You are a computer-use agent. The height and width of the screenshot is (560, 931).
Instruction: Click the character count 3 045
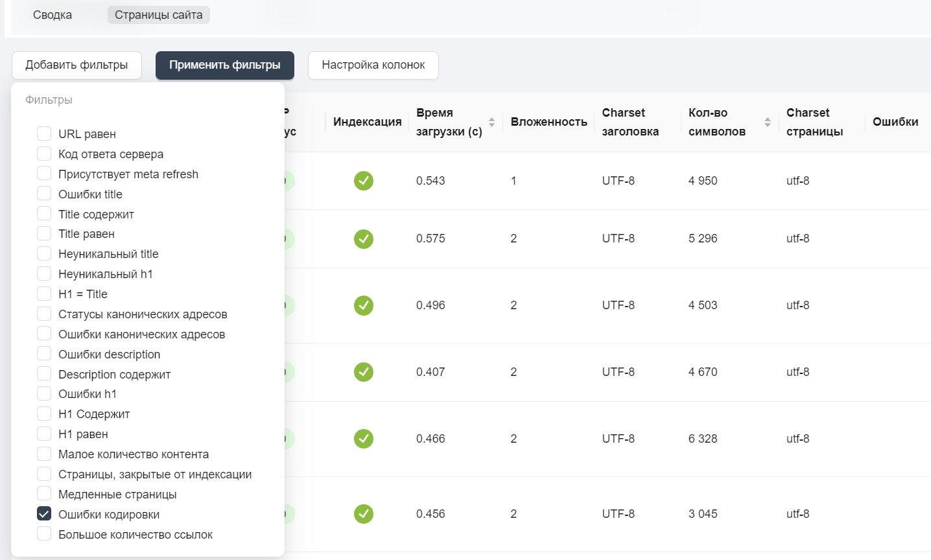(x=703, y=514)
